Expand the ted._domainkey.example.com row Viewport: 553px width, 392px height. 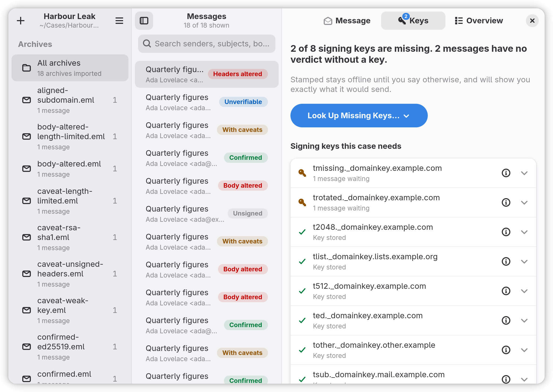pyautogui.click(x=524, y=320)
